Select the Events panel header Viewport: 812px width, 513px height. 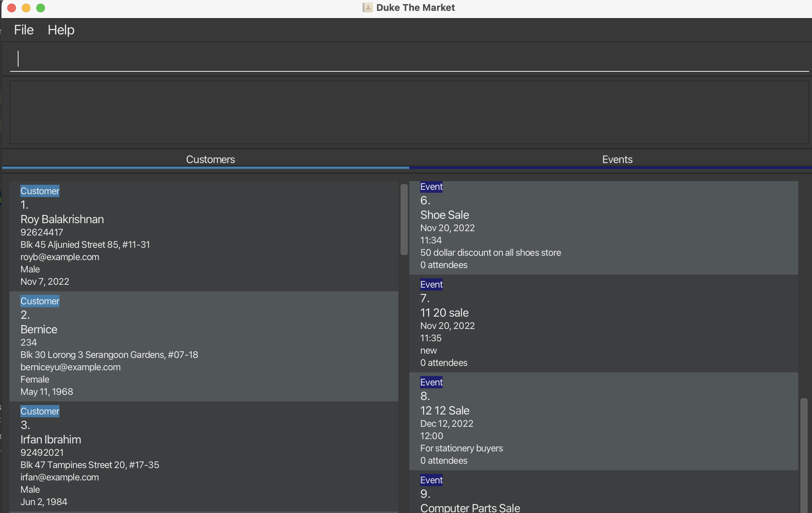[x=617, y=159]
